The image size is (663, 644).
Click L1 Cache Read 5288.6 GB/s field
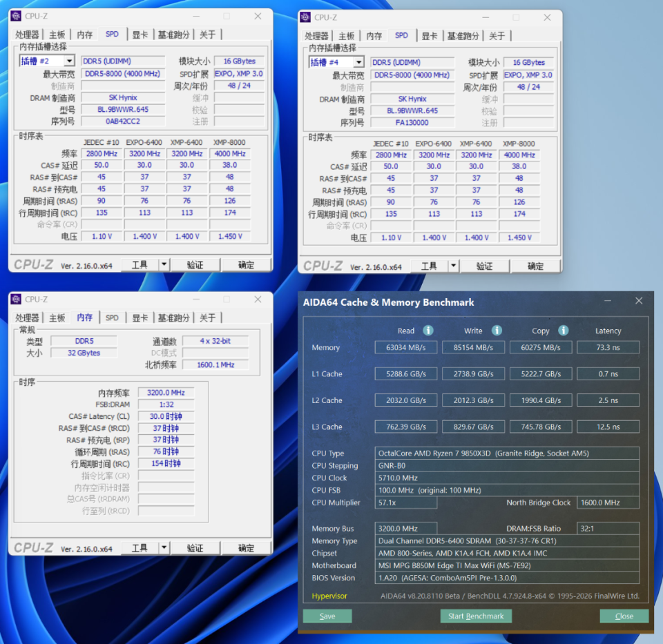tap(406, 374)
